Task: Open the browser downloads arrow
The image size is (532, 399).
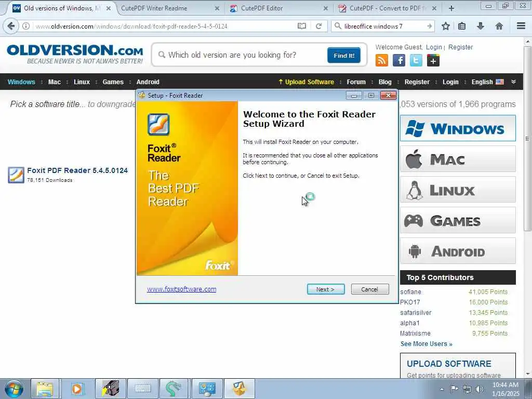Action: coord(481,26)
